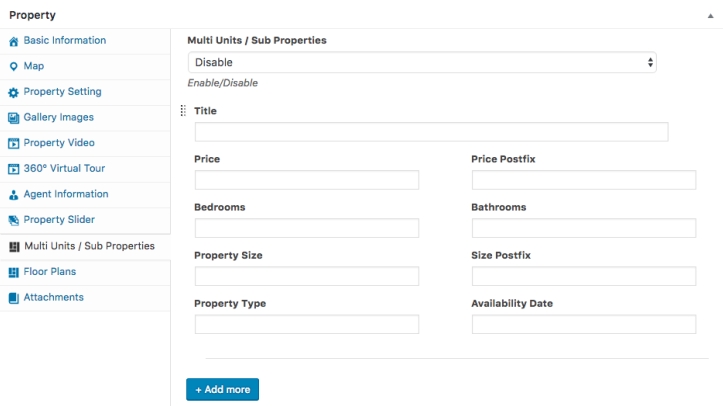Focus the Title text field

click(x=431, y=132)
